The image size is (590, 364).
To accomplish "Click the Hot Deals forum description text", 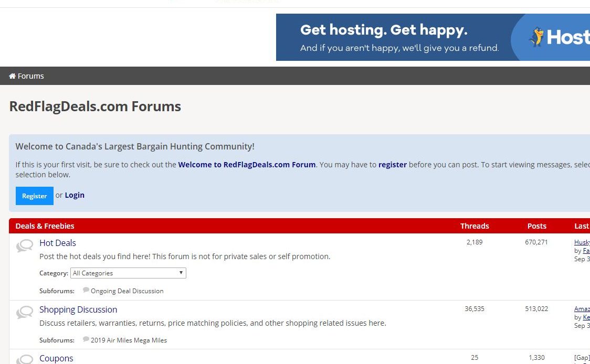I will [x=185, y=256].
